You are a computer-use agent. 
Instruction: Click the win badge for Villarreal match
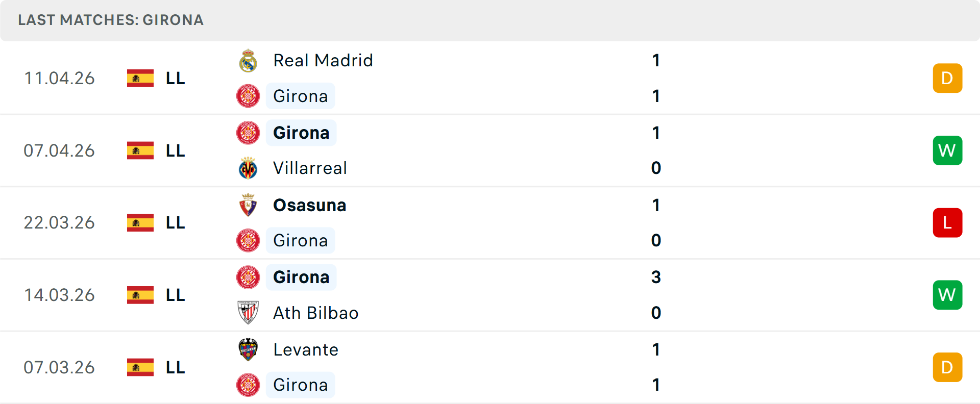coord(947,150)
